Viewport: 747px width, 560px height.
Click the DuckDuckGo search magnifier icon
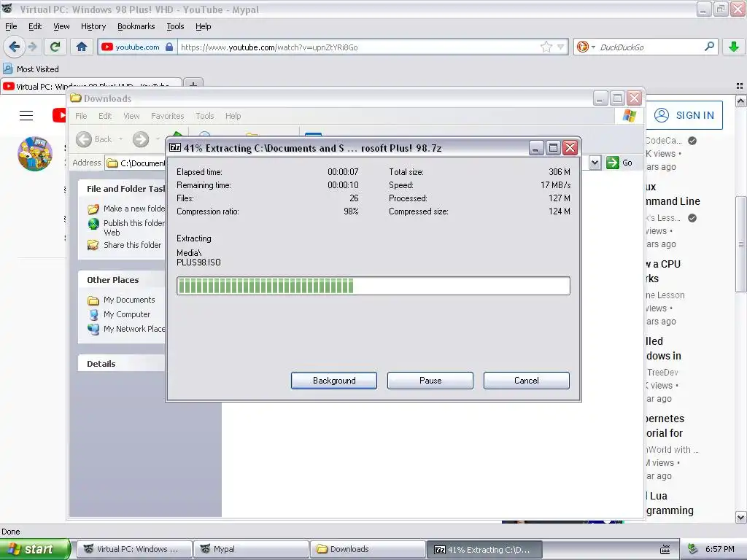point(709,47)
